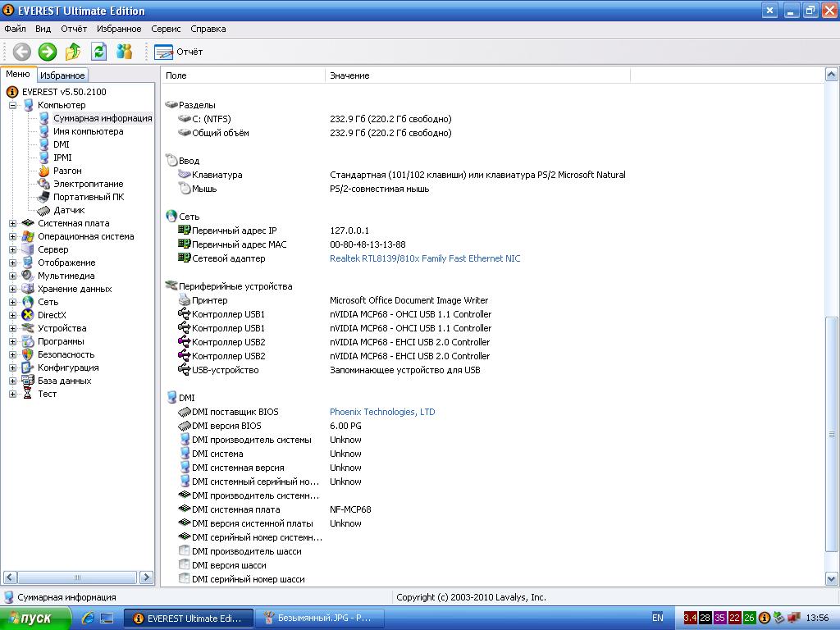Select the 127.0.0.1 IP address value
840x630 pixels.
[349, 231]
